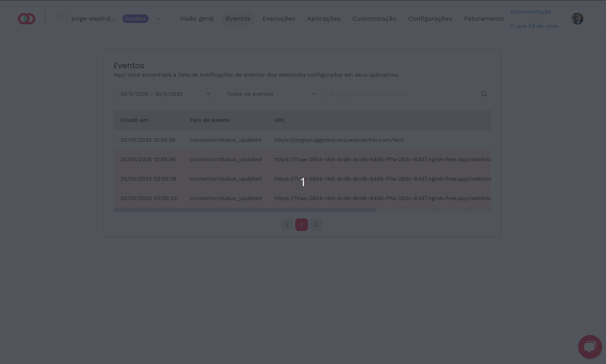Screen dimensions: 606x364
Task: Click the Tipo de evento column header
Action: tap(209, 120)
